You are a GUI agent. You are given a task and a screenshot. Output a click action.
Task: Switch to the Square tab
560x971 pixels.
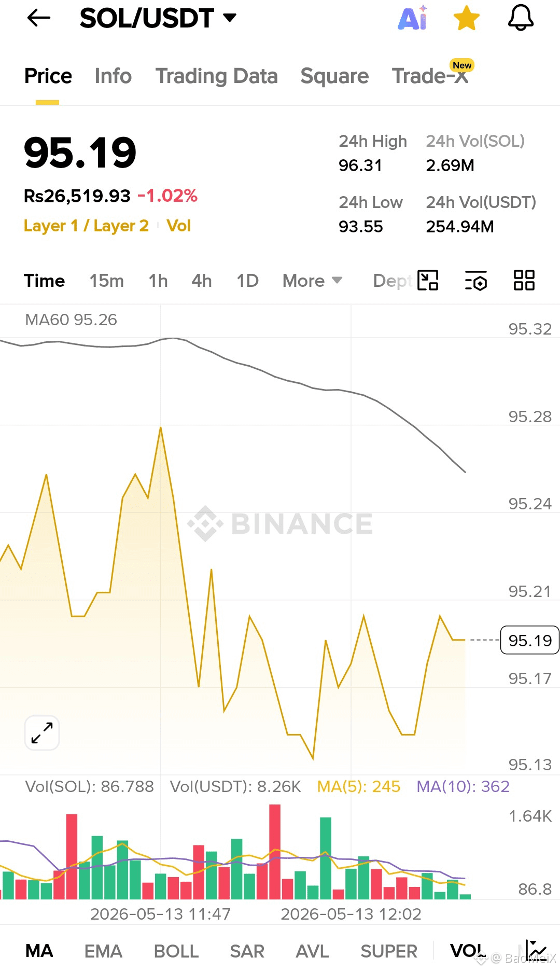point(334,76)
